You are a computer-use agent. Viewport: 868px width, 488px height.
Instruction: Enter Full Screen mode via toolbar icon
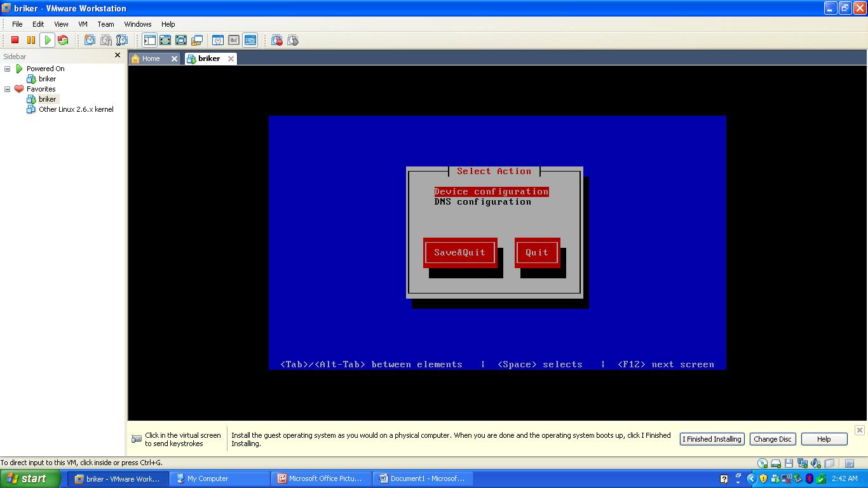click(181, 40)
